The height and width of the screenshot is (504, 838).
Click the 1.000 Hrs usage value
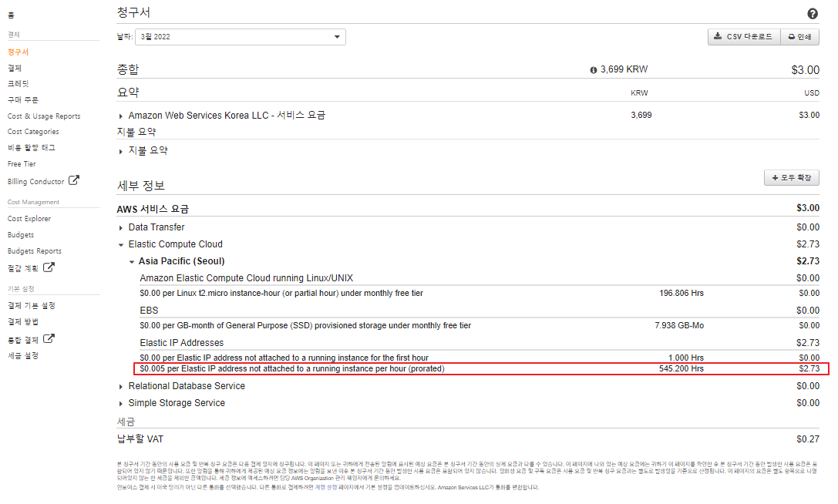pos(686,358)
